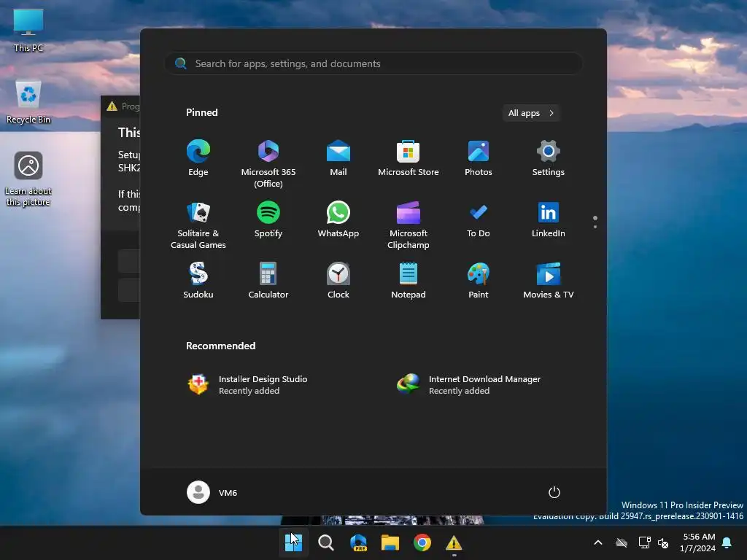Click the power button in Start menu

[x=554, y=492]
